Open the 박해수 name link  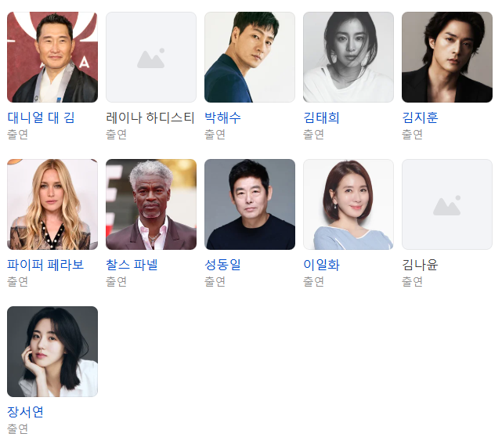pos(222,117)
